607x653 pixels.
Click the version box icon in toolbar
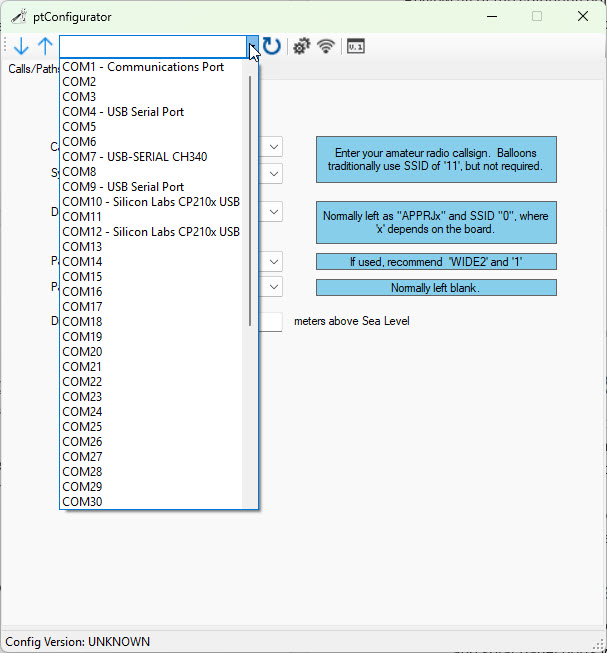[355, 46]
